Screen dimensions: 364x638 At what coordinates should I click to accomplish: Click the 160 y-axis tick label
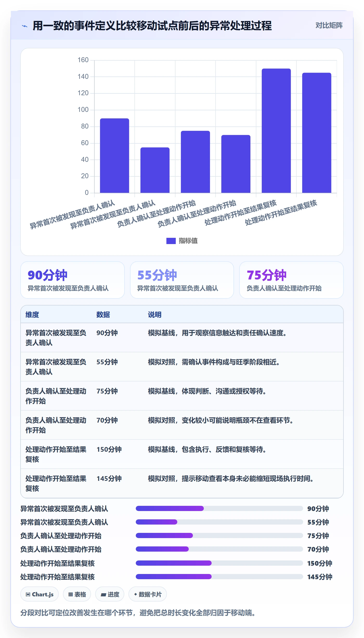[83, 60]
